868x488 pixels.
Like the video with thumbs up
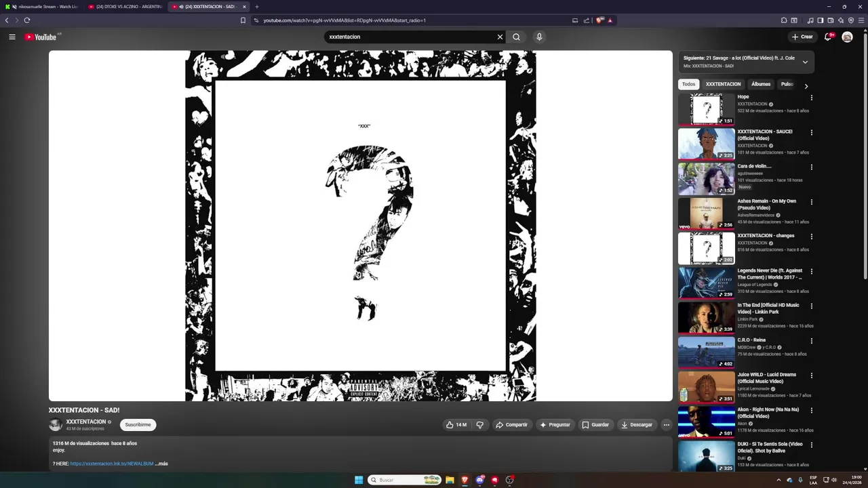coord(456,425)
